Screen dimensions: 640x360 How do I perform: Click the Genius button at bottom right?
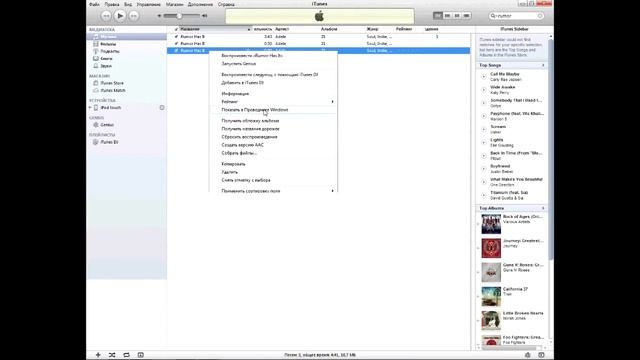click(528, 355)
